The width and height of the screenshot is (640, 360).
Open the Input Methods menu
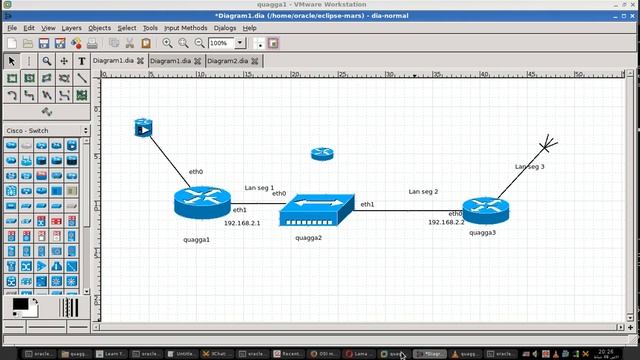(186, 28)
